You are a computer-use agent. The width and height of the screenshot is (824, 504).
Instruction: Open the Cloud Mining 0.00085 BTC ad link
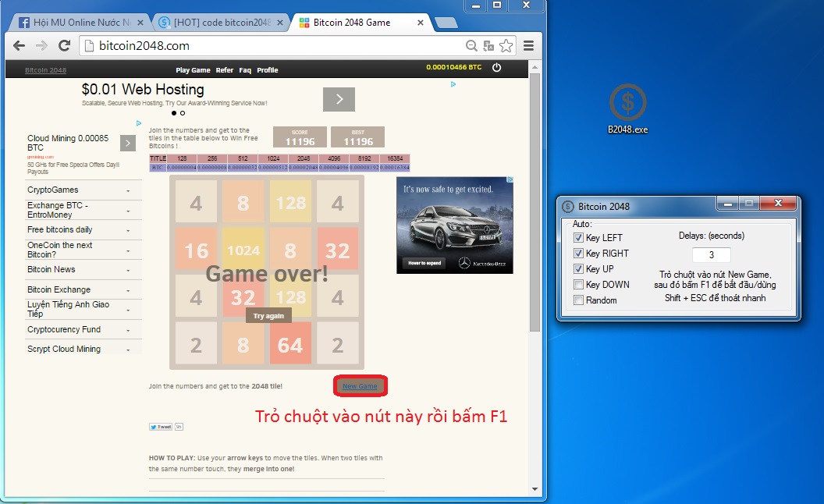click(x=68, y=143)
